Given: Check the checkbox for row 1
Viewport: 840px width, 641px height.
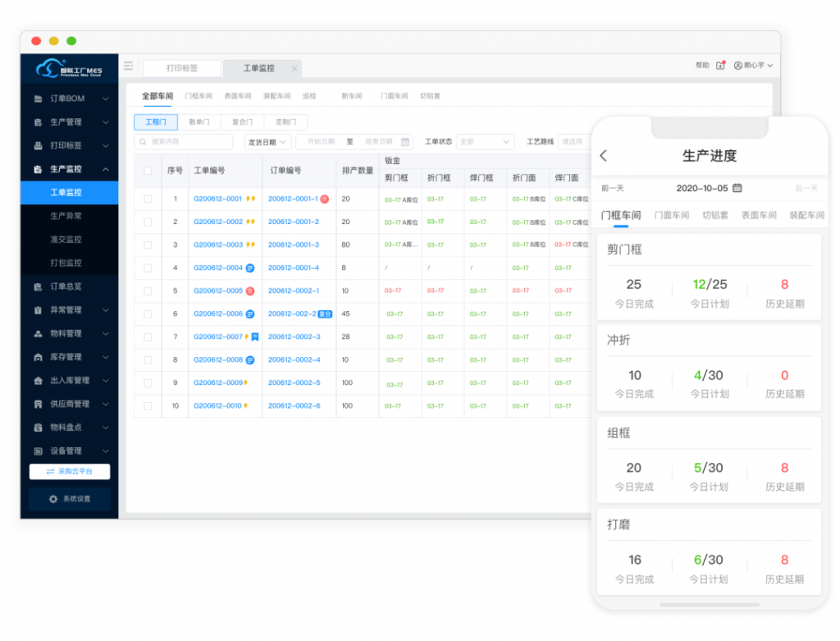Looking at the screenshot, I should point(148,199).
